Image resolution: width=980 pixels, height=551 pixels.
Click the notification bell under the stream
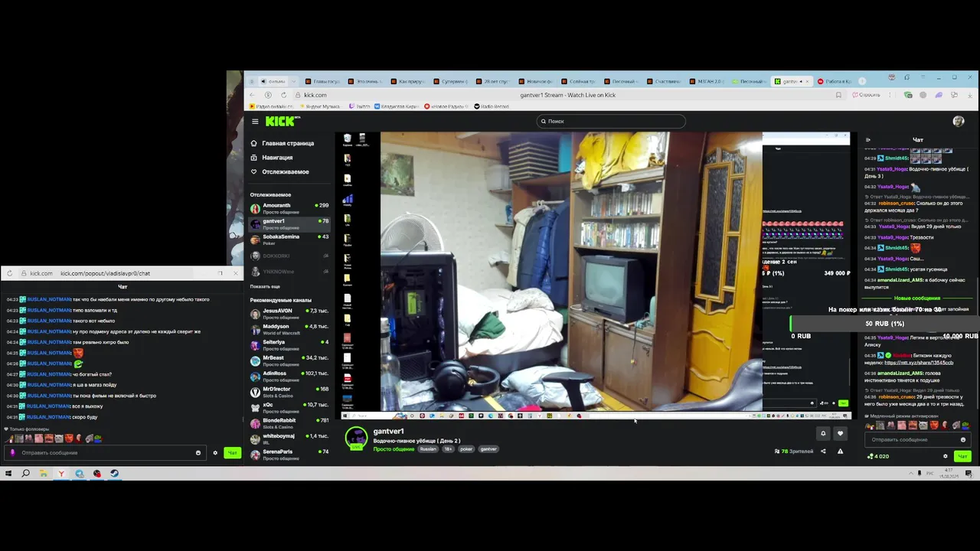point(823,433)
